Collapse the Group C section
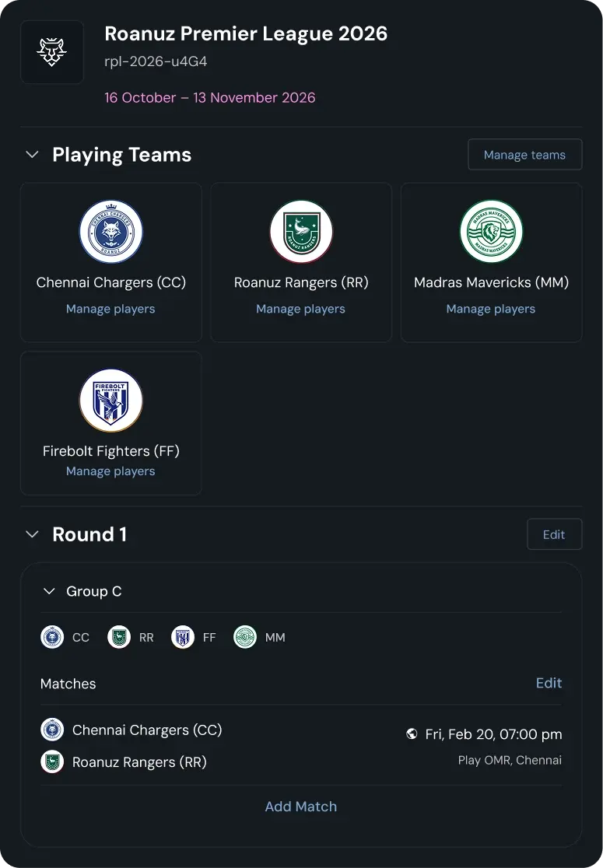603x868 pixels. [x=48, y=591]
